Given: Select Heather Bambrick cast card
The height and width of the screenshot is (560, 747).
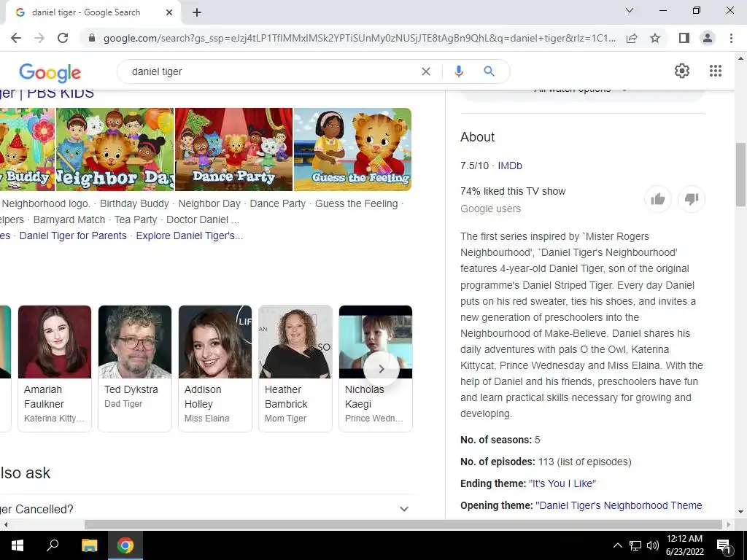Looking at the screenshot, I should click(295, 368).
